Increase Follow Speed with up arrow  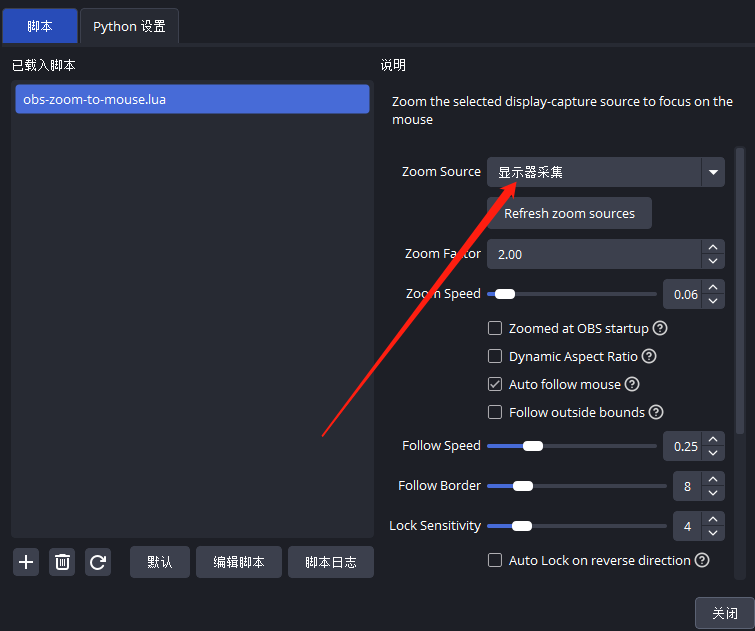pyautogui.click(x=713, y=439)
